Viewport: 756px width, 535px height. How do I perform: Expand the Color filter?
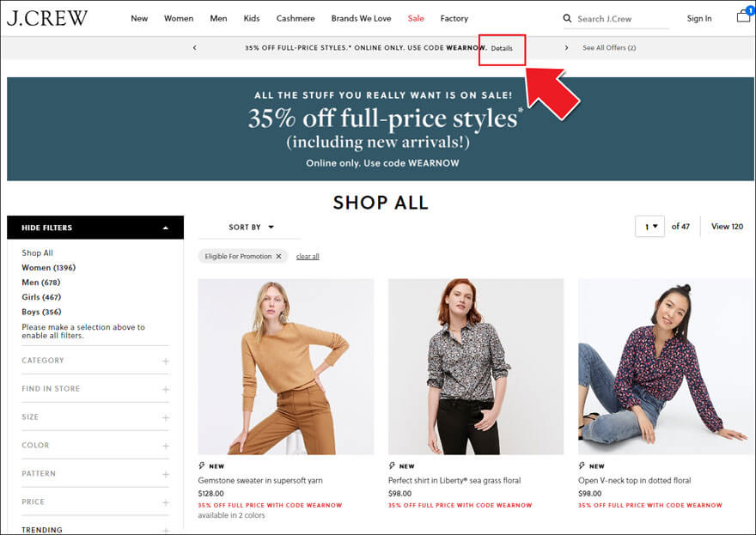tap(95, 446)
